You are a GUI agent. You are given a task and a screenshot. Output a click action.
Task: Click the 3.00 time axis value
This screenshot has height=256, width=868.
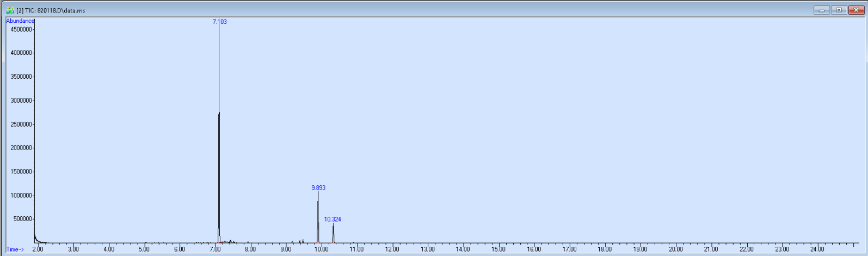[x=73, y=249]
